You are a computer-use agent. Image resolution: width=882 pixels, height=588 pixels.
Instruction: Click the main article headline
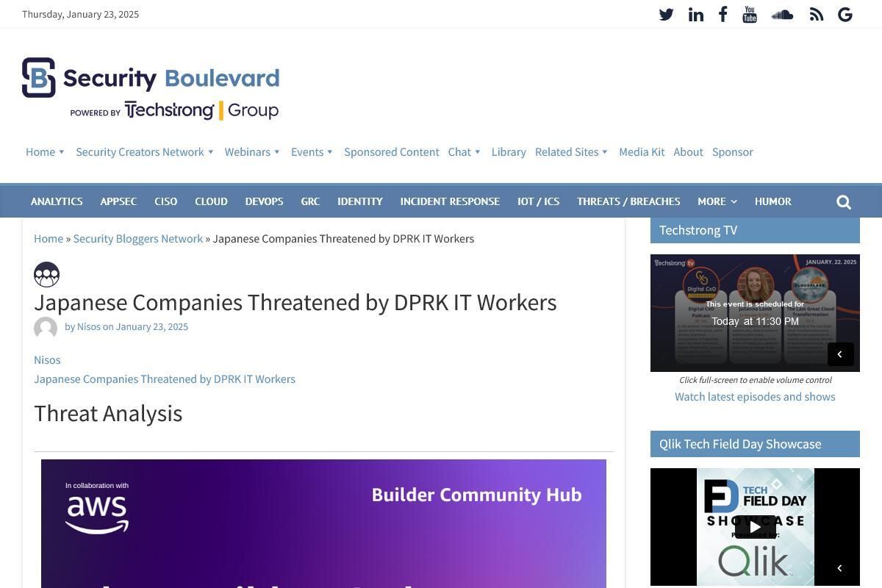(295, 303)
